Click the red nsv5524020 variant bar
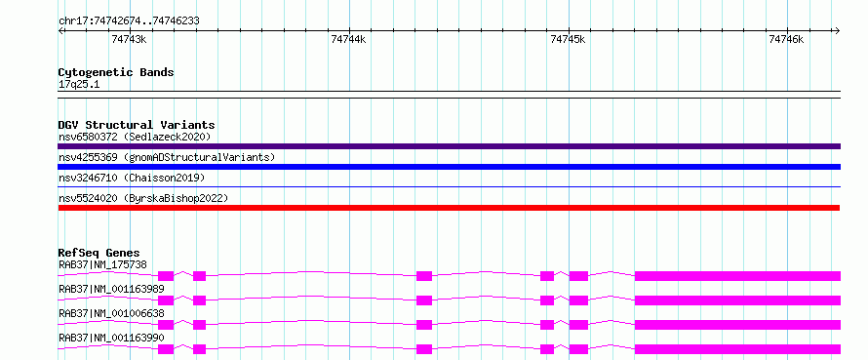The height and width of the screenshot is (360, 868). tap(449, 208)
